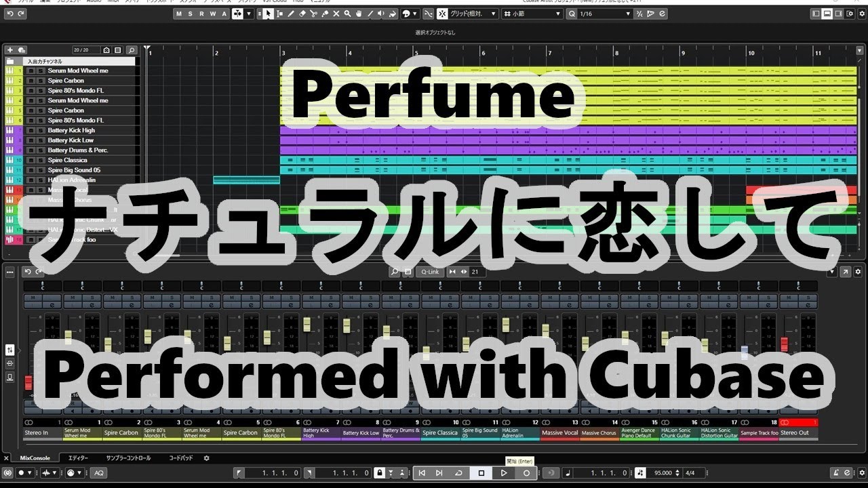Open the サンプラーコントロール tab
The width and height of the screenshot is (868, 488).
tap(129, 458)
